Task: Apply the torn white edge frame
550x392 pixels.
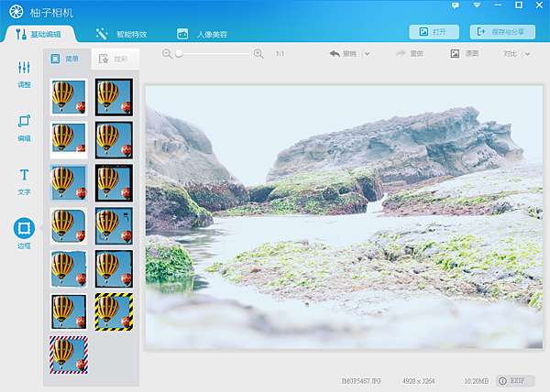Action: coord(69,269)
